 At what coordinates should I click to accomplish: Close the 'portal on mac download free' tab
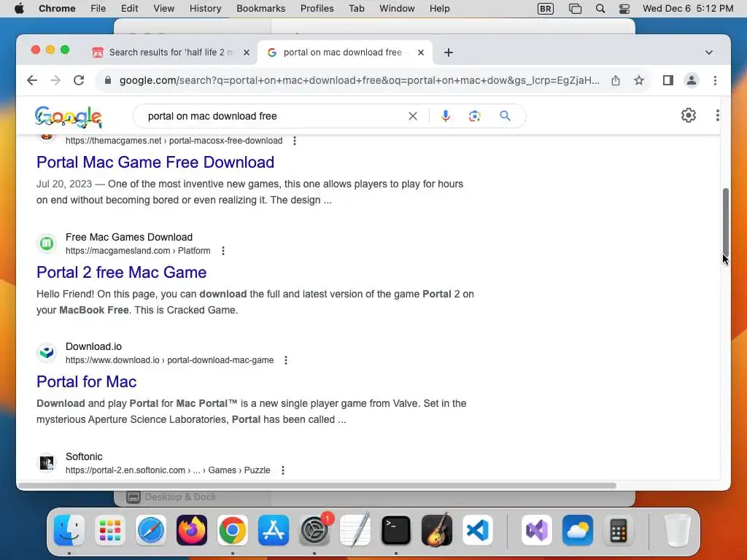pos(421,52)
